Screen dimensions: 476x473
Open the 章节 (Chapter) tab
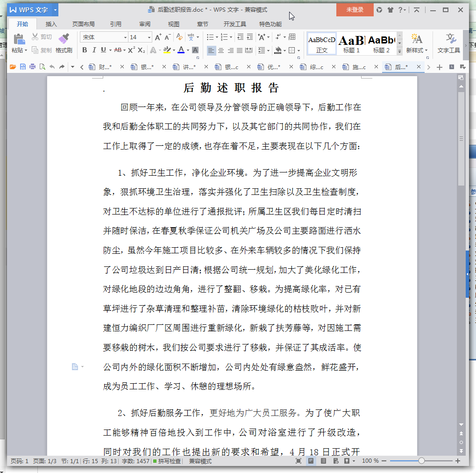tap(202, 24)
